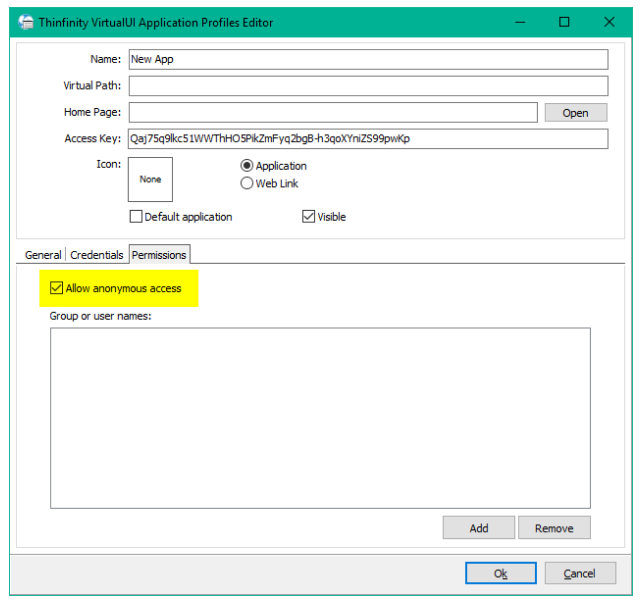This screenshot has height=605, width=641.
Task: Click the Icon preview box showing None
Action: (150, 179)
